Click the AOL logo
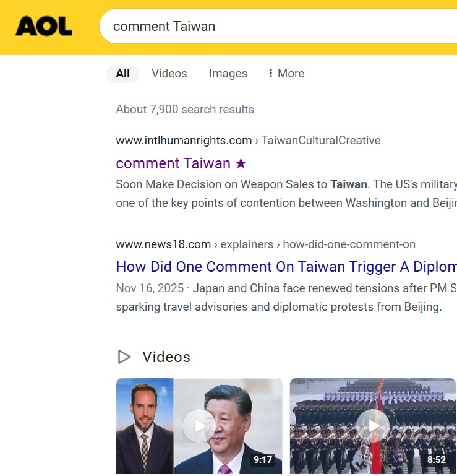Screen dimensions: 457x476 [x=44, y=27]
